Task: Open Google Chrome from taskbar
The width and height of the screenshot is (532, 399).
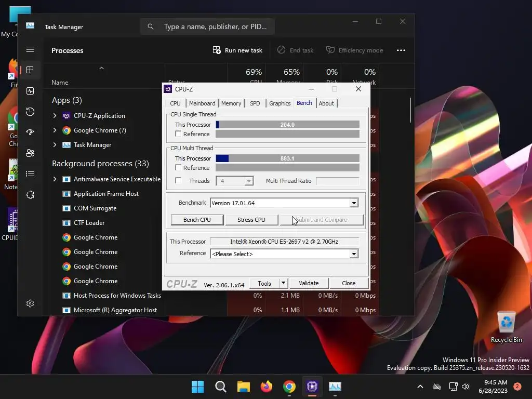Action: coord(289,387)
